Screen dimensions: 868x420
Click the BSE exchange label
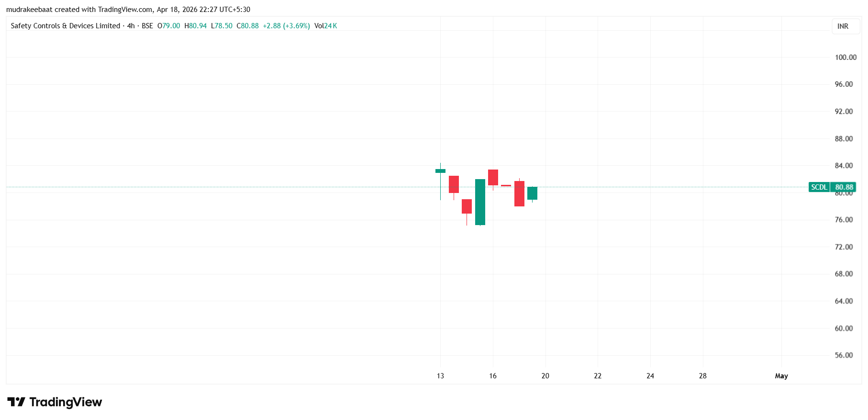(x=147, y=26)
